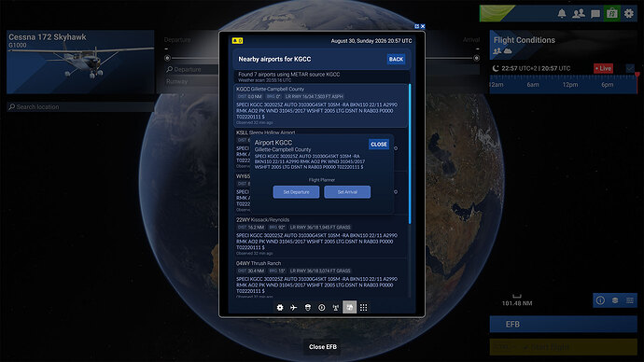Click the layers icon near map scale
This screenshot has height=362, width=644.
[615, 300]
